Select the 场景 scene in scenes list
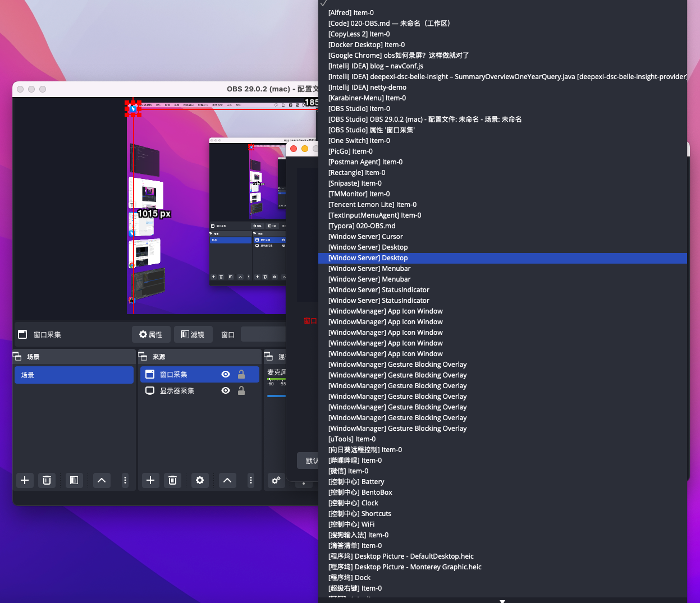Screen dimensions: 700x603 pos(74,375)
